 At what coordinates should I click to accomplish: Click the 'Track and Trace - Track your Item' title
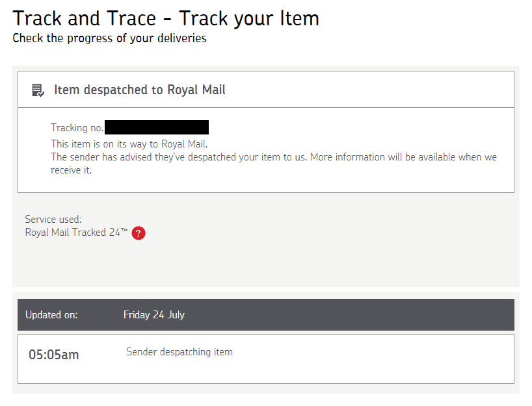(166, 19)
